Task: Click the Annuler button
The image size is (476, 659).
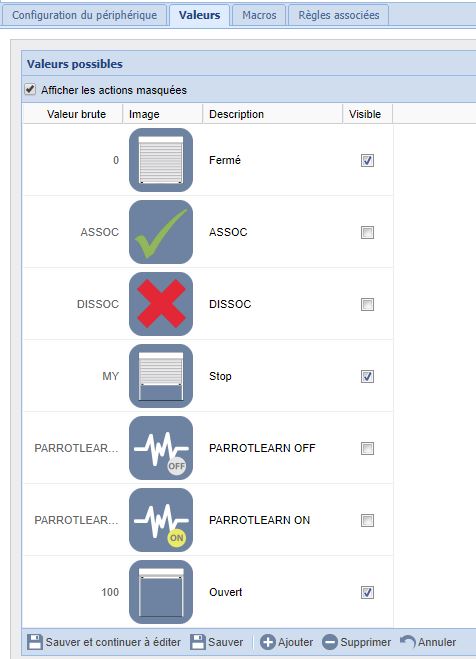Action: (x=428, y=642)
